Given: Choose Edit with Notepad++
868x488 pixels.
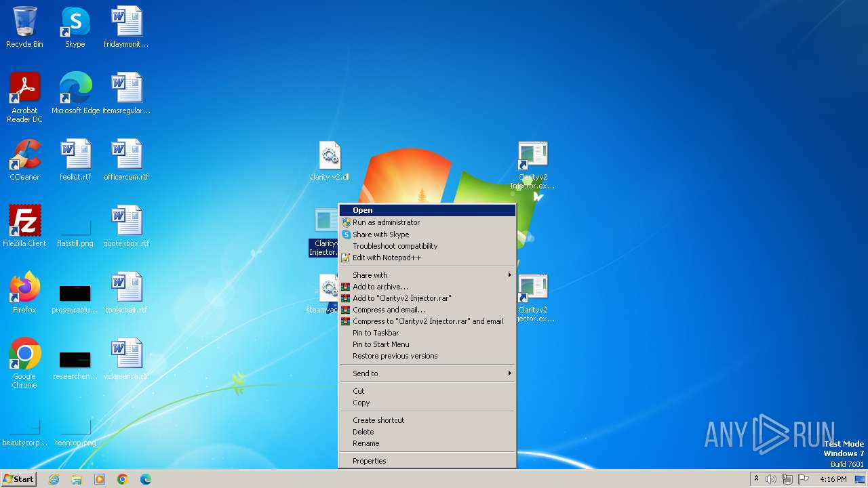Looking at the screenshot, I should (427, 258).
